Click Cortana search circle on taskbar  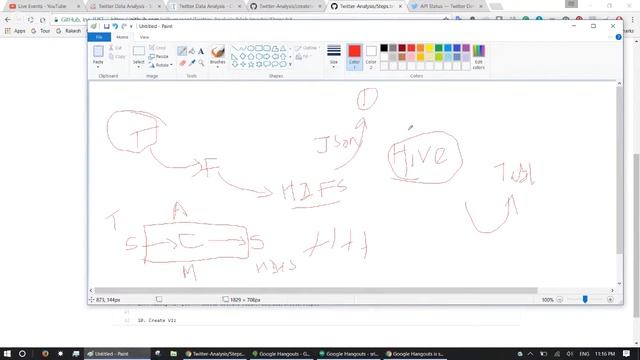(x=22, y=354)
